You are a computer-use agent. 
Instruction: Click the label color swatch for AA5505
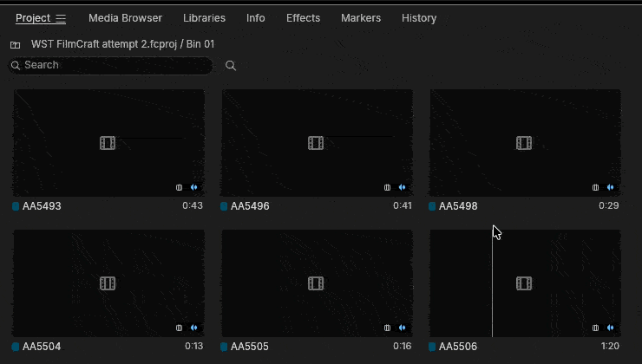[224, 347]
